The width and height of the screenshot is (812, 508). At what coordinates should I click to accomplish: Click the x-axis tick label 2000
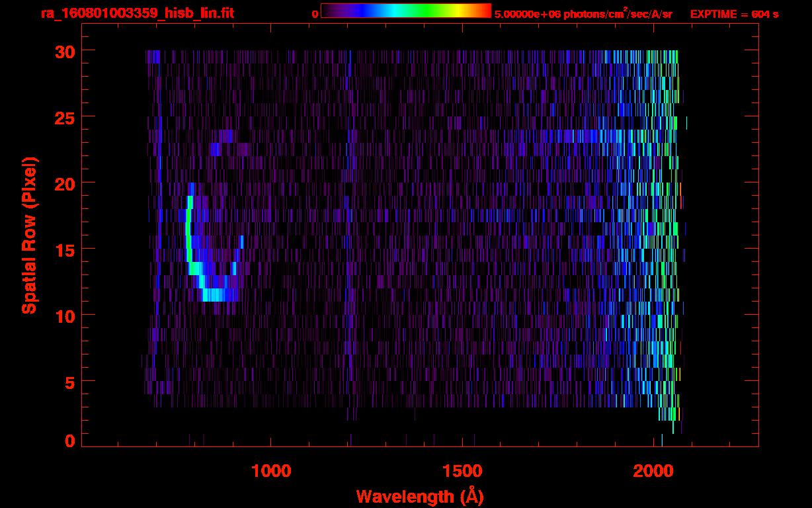pyautogui.click(x=653, y=470)
